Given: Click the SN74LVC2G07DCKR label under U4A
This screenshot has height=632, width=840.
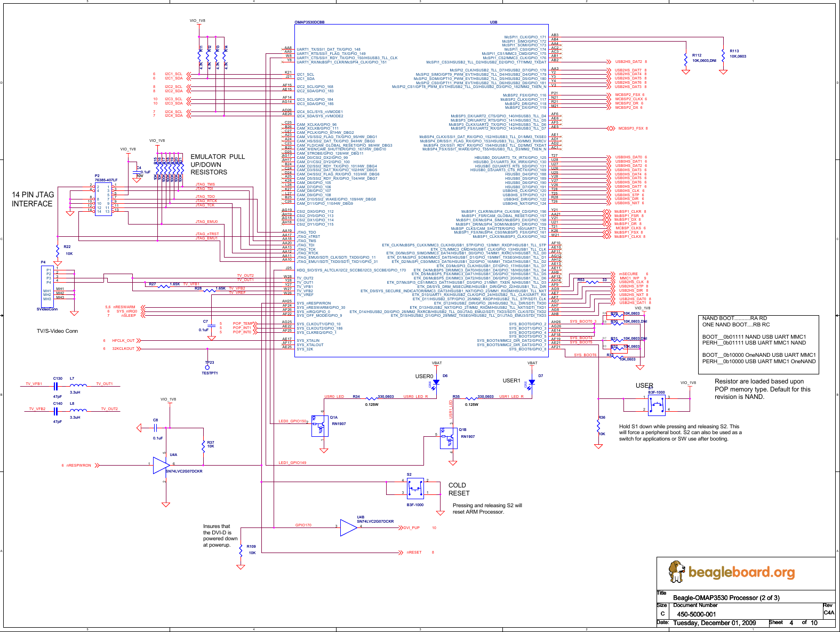Looking at the screenshot, I should pos(184,471).
